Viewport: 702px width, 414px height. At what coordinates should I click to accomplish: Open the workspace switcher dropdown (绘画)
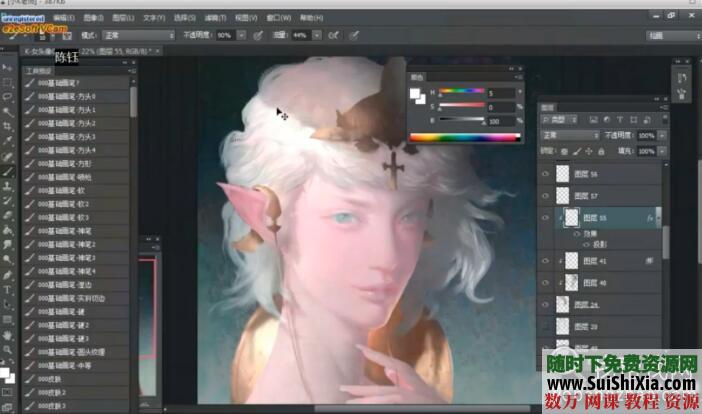click(x=670, y=34)
